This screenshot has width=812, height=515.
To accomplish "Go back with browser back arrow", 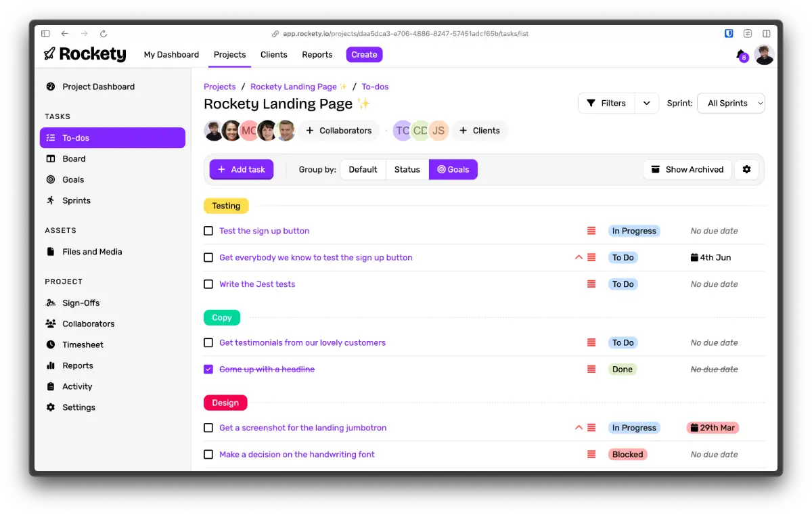I will click(65, 33).
